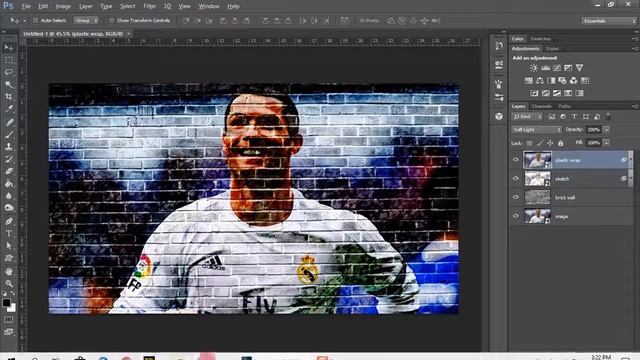Screen dimensions: 640x360
Task: Switch to the Styles tab
Action: click(x=552, y=49)
